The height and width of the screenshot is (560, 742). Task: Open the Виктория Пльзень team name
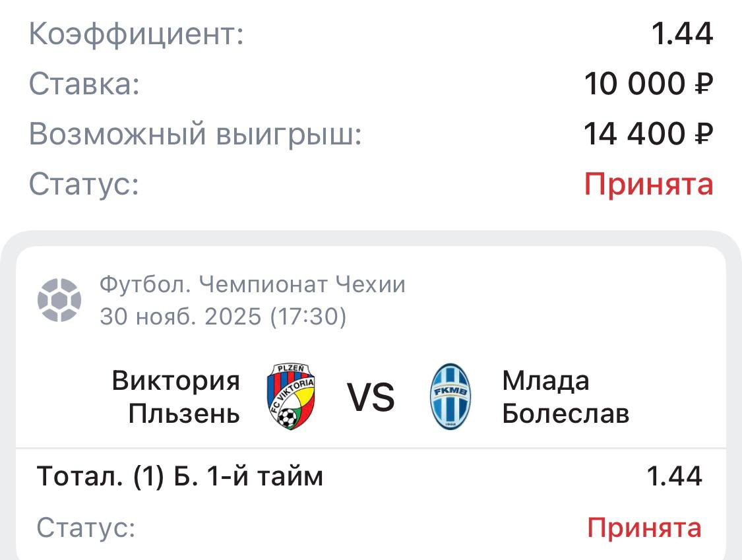pos(176,397)
